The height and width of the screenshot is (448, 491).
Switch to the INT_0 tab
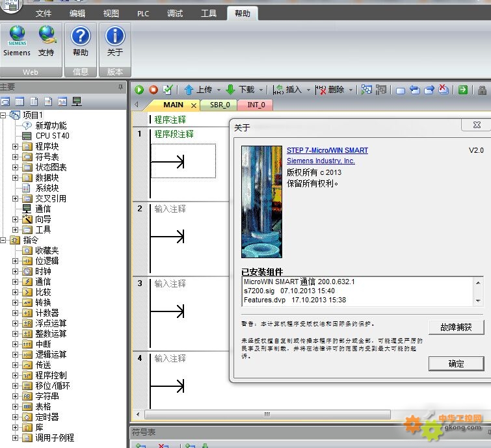tap(256, 105)
